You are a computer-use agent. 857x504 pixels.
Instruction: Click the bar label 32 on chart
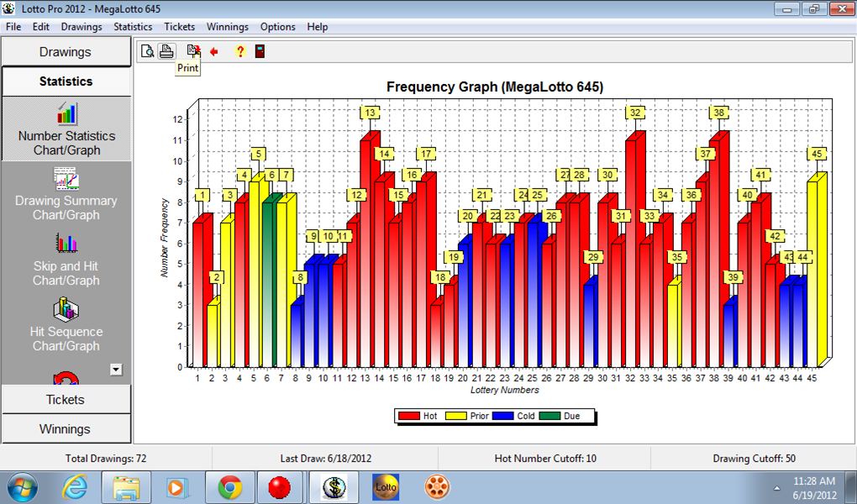[635, 113]
